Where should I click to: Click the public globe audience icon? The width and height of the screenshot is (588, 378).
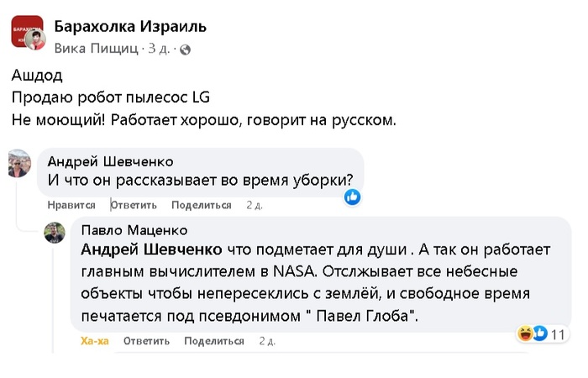pyautogui.click(x=185, y=50)
